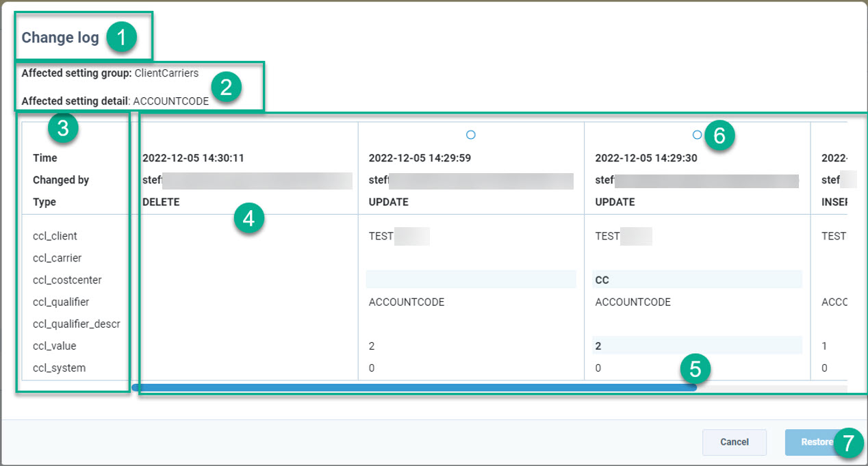Click the 2022-12-05 14:30:11 timestamp header
The width and height of the screenshot is (868, 466).
point(193,158)
